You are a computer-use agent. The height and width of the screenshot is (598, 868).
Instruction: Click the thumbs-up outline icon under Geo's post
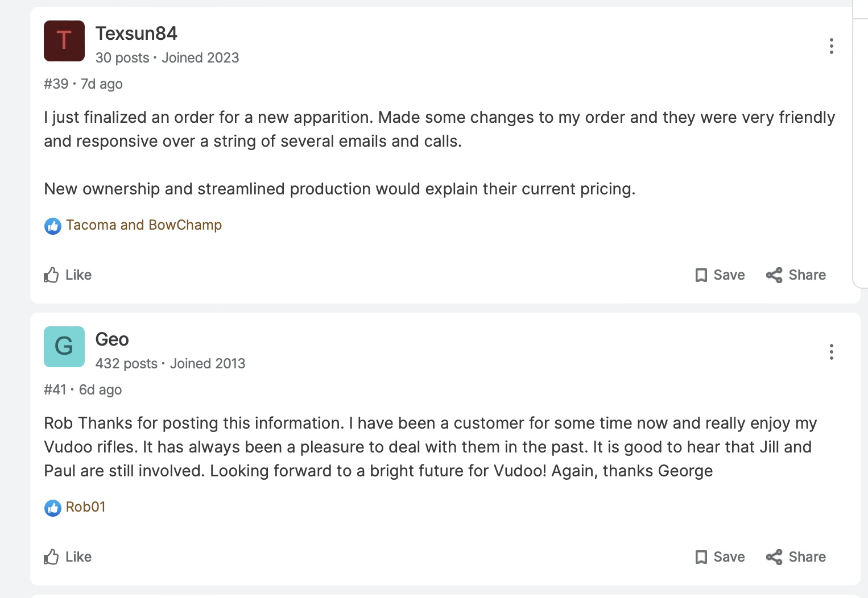[x=52, y=557]
